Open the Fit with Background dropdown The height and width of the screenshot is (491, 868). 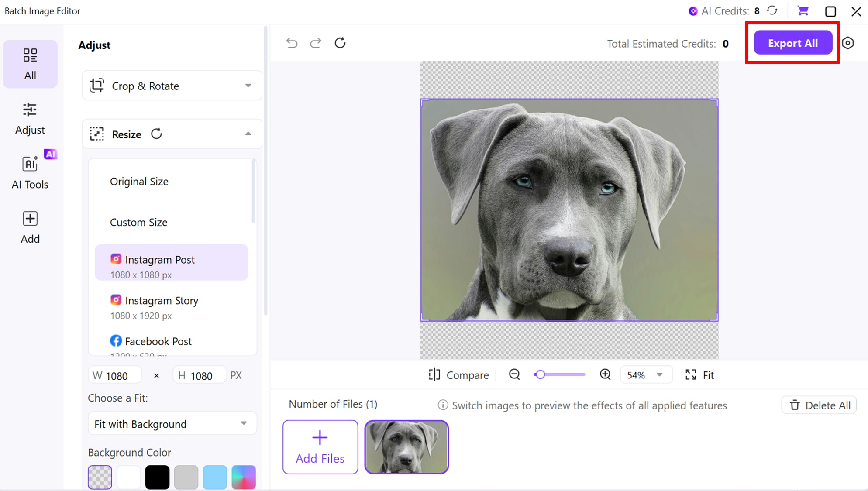[172, 423]
